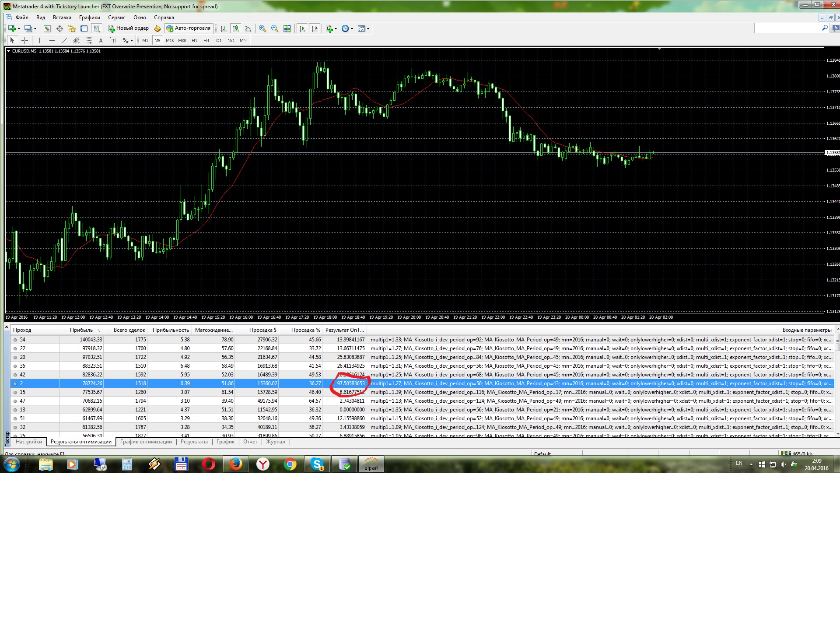Switch chart to candlesticks mode

pyautogui.click(x=236, y=28)
